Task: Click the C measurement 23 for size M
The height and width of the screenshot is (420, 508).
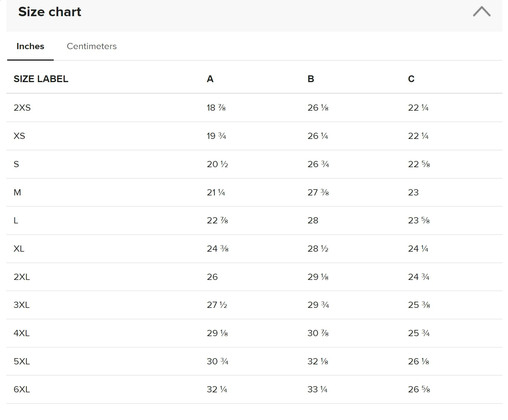Action: click(413, 192)
